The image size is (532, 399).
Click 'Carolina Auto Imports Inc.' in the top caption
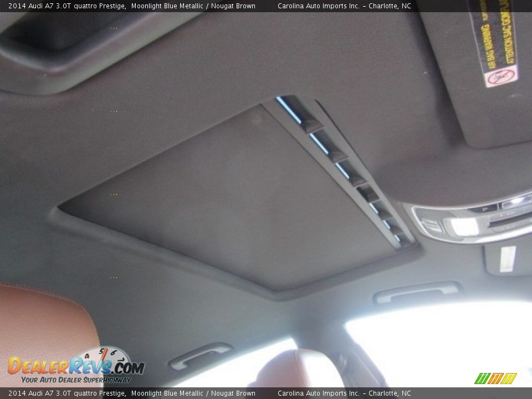318,6
